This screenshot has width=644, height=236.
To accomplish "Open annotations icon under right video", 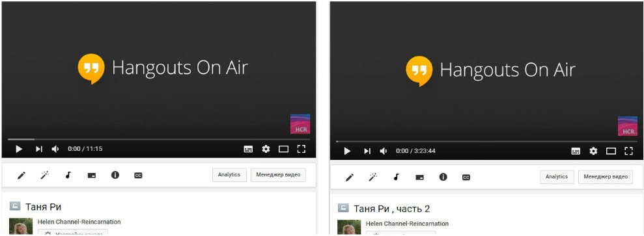I will [419, 177].
